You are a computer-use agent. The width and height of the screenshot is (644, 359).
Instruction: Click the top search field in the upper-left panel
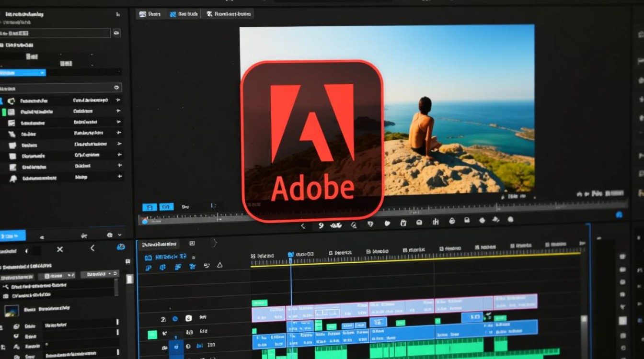pos(56,33)
